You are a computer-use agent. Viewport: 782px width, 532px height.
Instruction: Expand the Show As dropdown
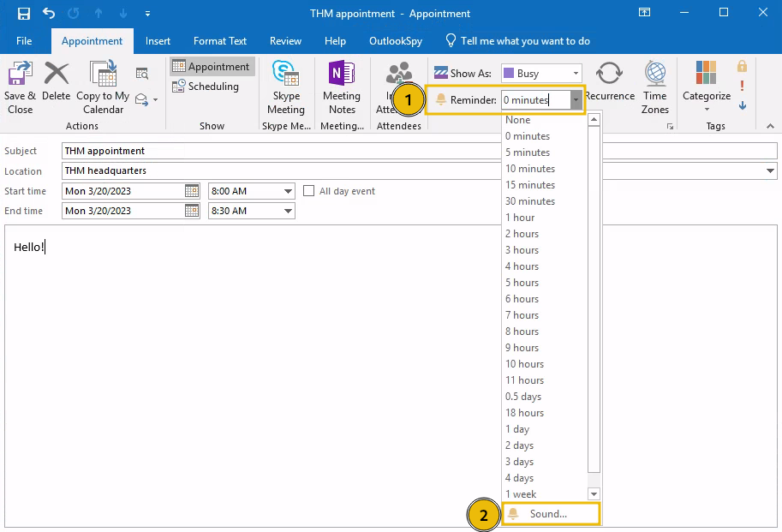(x=576, y=74)
